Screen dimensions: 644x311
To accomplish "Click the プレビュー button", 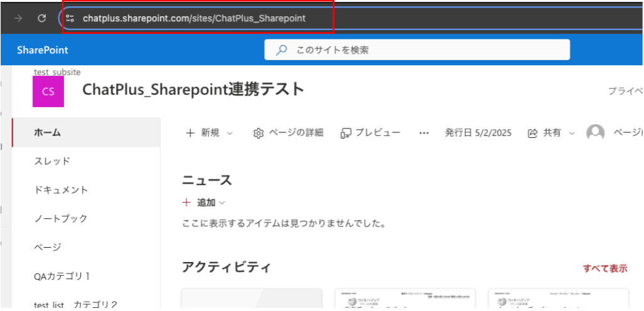I will tap(371, 133).
